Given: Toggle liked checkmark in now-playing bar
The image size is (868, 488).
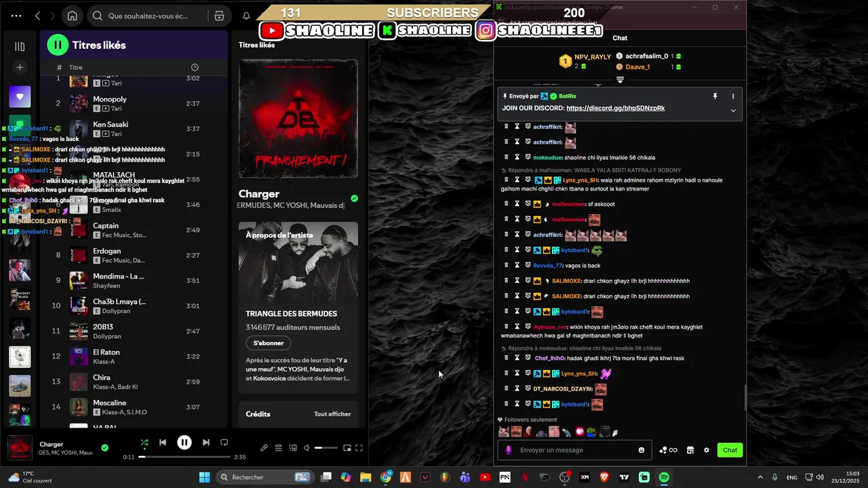Looking at the screenshot, I should tap(104, 447).
